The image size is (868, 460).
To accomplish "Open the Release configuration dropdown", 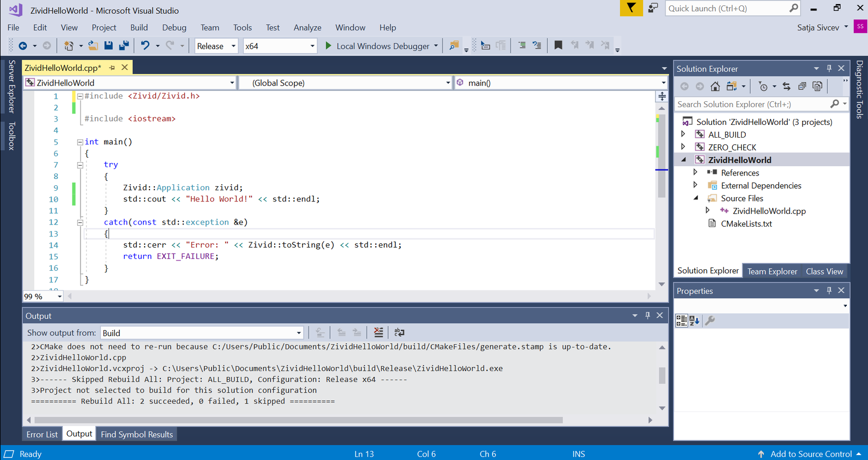I will pos(216,46).
